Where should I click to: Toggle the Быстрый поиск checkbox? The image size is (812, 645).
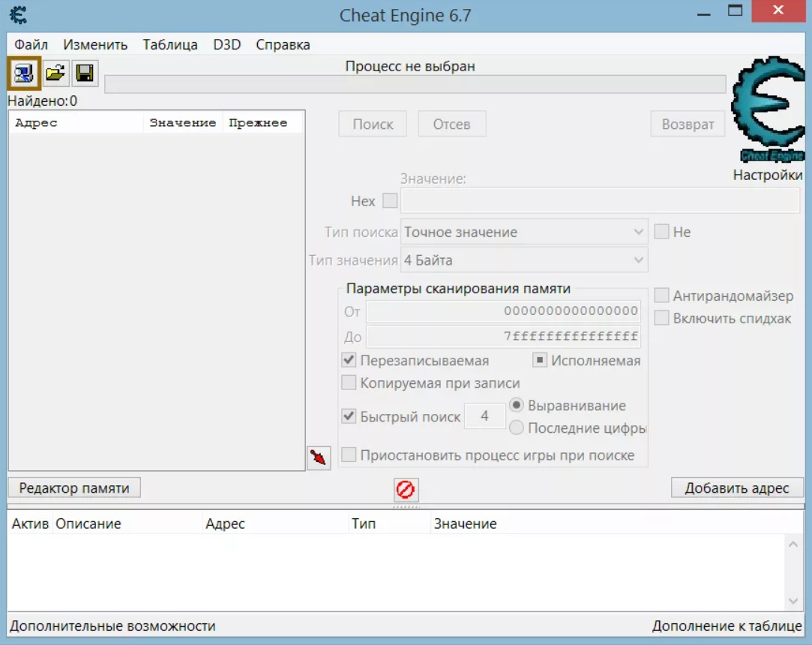click(349, 416)
